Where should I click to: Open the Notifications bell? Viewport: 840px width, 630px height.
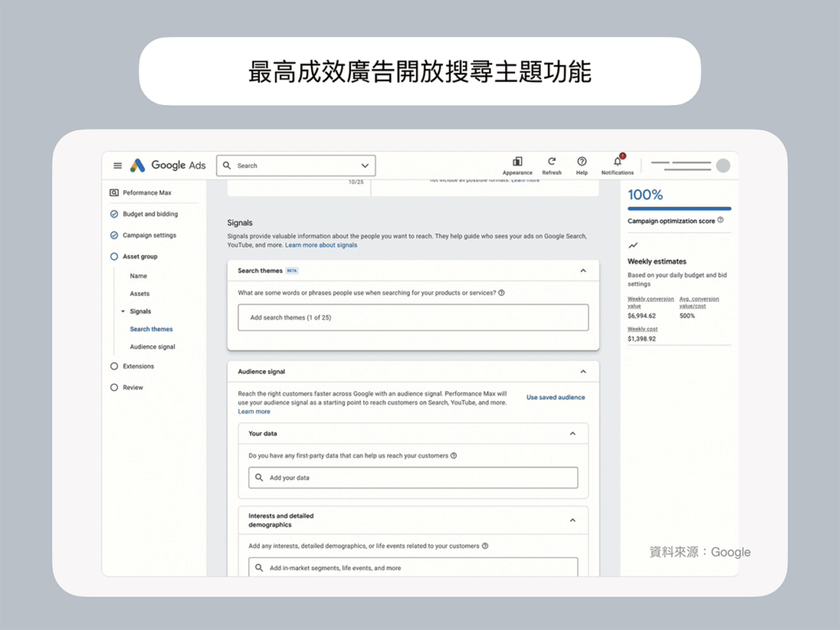(x=618, y=161)
